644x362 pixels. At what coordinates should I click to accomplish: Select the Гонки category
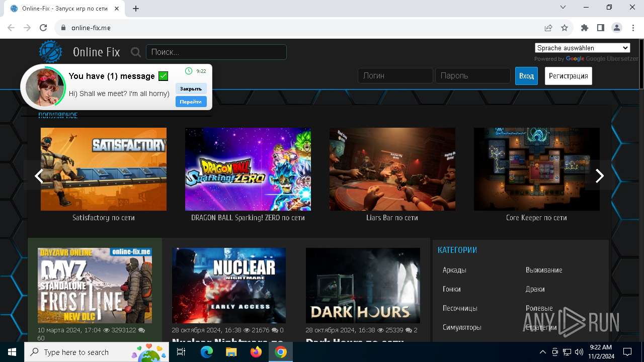(452, 289)
